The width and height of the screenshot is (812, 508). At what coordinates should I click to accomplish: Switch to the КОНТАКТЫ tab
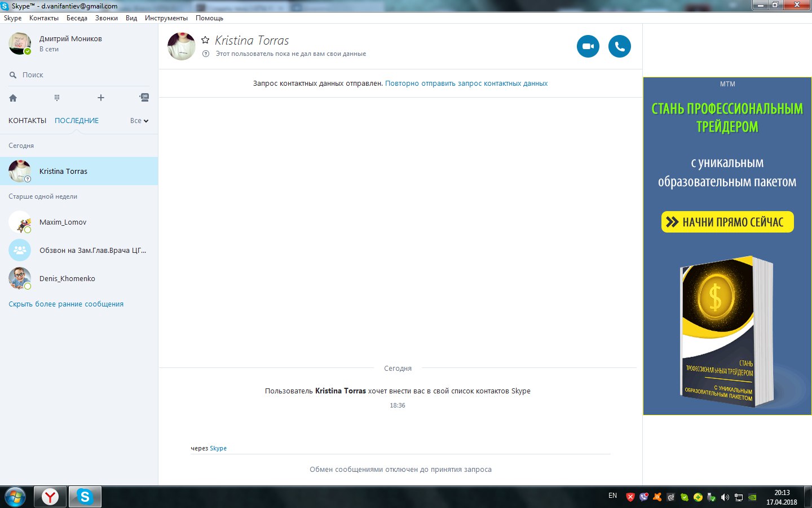click(x=28, y=120)
